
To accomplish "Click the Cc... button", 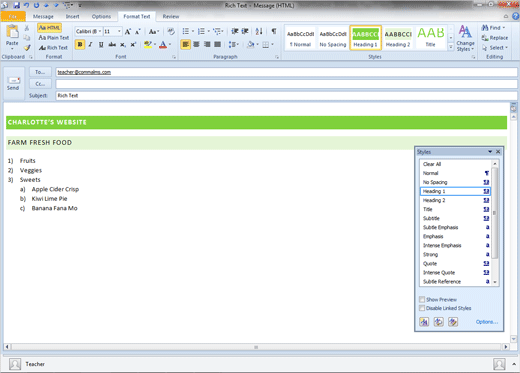I will coord(40,84).
